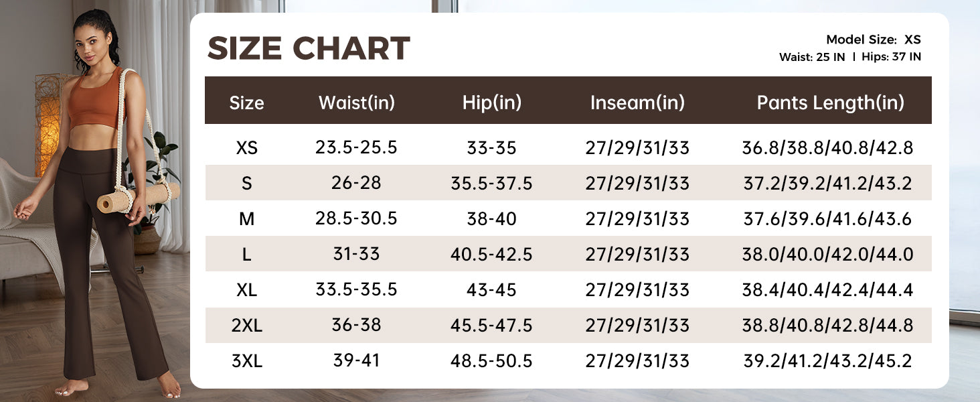980x402 pixels.
Task: Click the 2XL size label
Action: pyautogui.click(x=246, y=326)
